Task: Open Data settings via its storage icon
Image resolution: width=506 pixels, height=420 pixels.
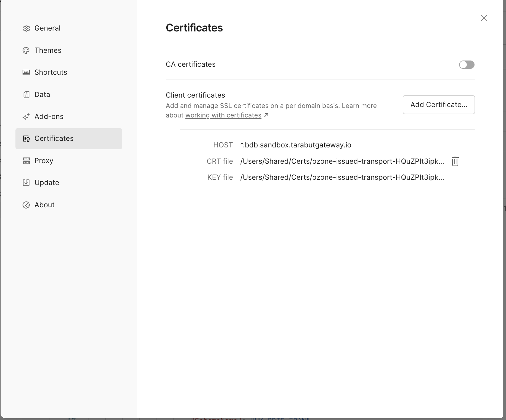Action: coord(26,95)
